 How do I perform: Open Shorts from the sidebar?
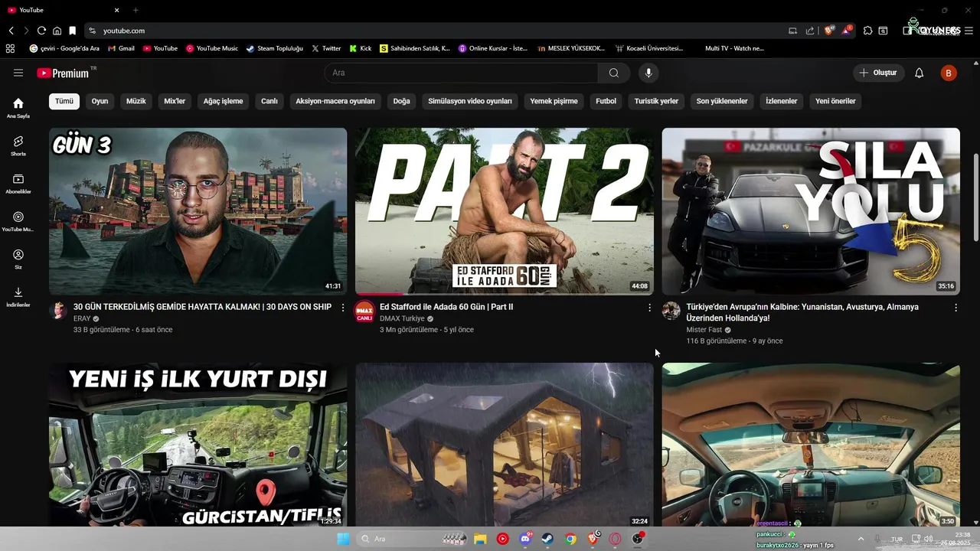[18, 145]
